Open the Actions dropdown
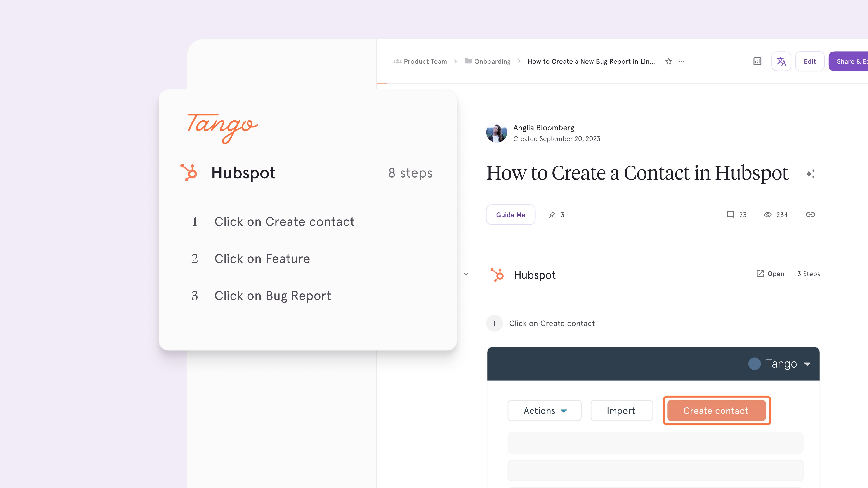This screenshot has width=868, height=488. pyautogui.click(x=545, y=411)
